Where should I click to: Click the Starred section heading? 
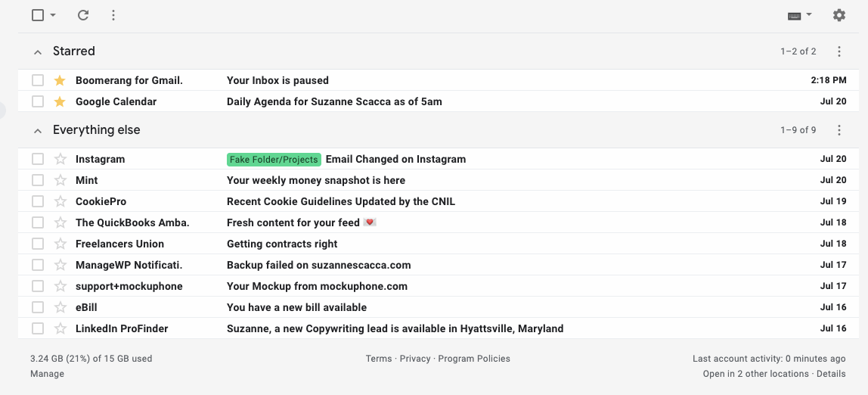point(74,51)
